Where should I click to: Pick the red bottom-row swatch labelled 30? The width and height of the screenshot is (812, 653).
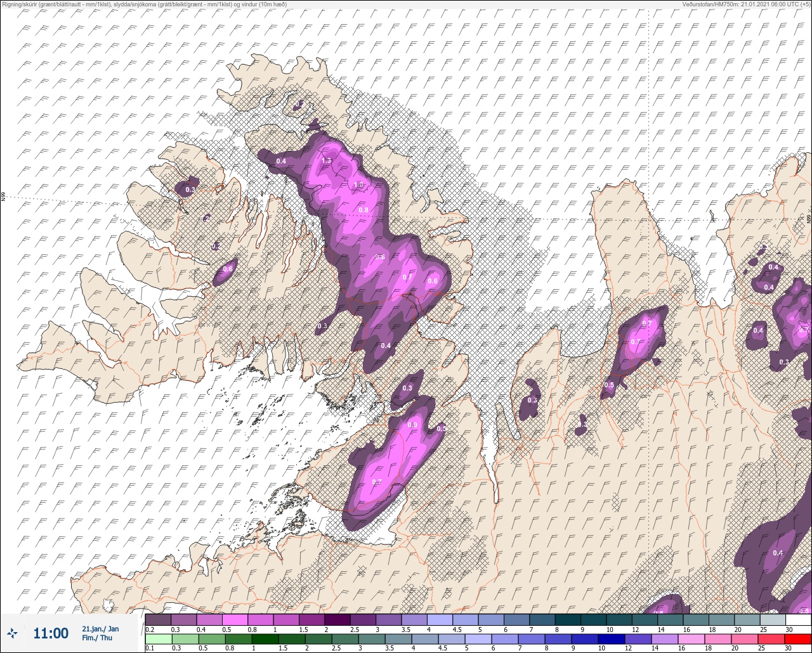click(x=798, y=639)
